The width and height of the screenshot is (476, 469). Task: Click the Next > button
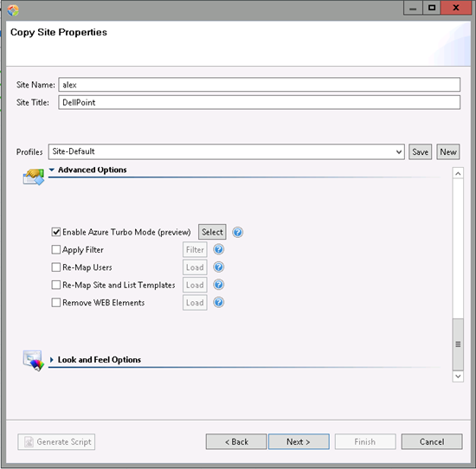pos(299,441)
